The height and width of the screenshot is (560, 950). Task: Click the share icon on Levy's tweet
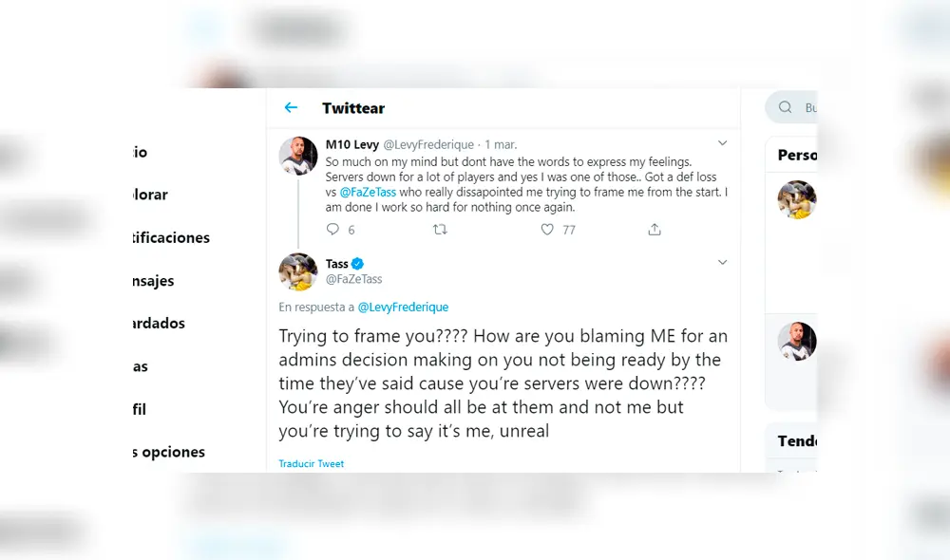tap(655, 230)
